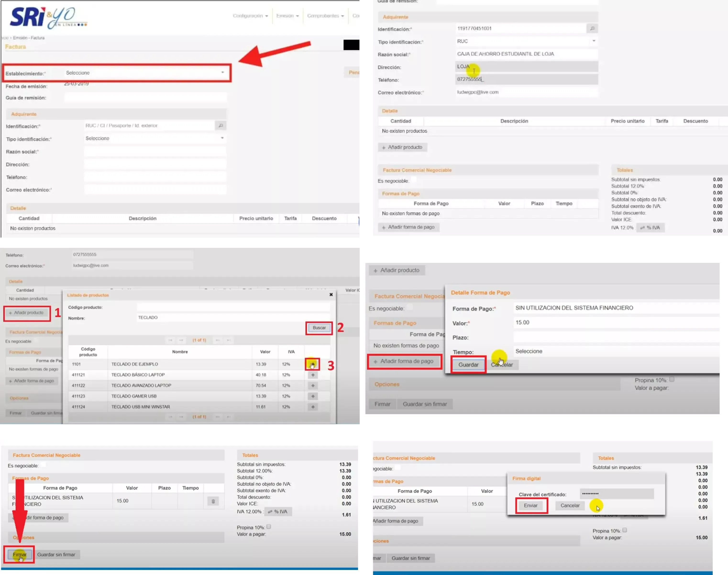Viewport: 728px width, 575px height.
Task: Click Guardar in Detalle Forma de Pago dialog
Action: tap(468, 365)
